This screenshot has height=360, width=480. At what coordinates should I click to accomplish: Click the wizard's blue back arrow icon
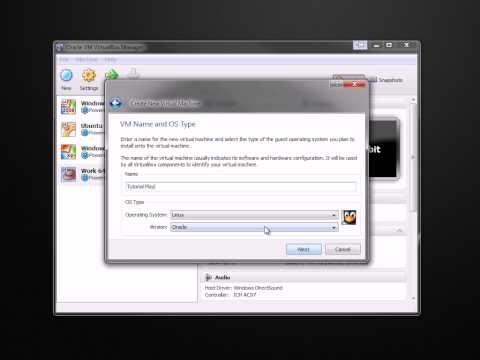coord(116,103)
